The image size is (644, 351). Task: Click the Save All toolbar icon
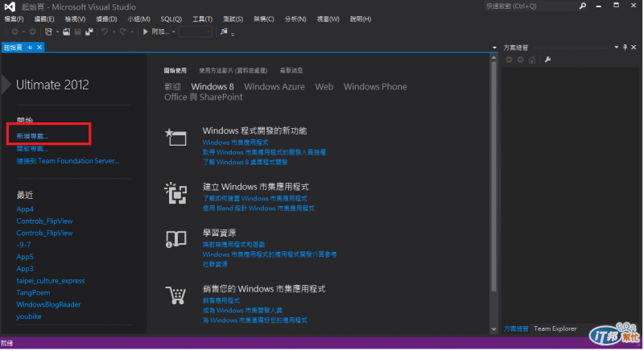pos(89,31)
